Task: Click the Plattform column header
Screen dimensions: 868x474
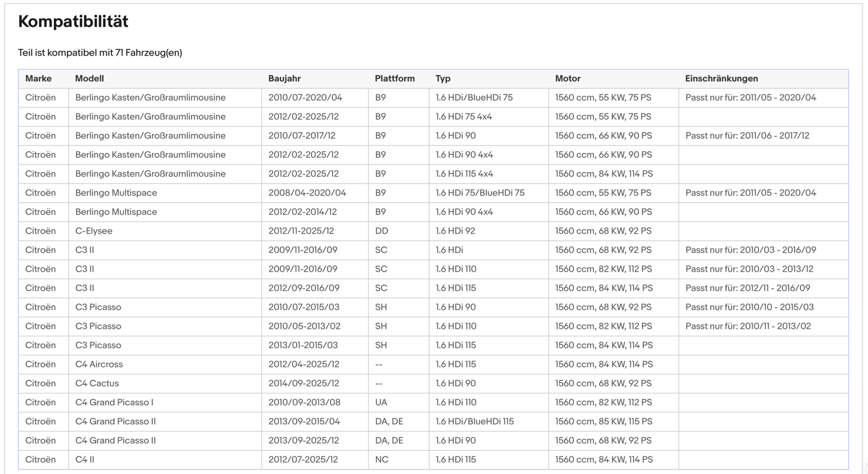Action: (x=394, y=79)
